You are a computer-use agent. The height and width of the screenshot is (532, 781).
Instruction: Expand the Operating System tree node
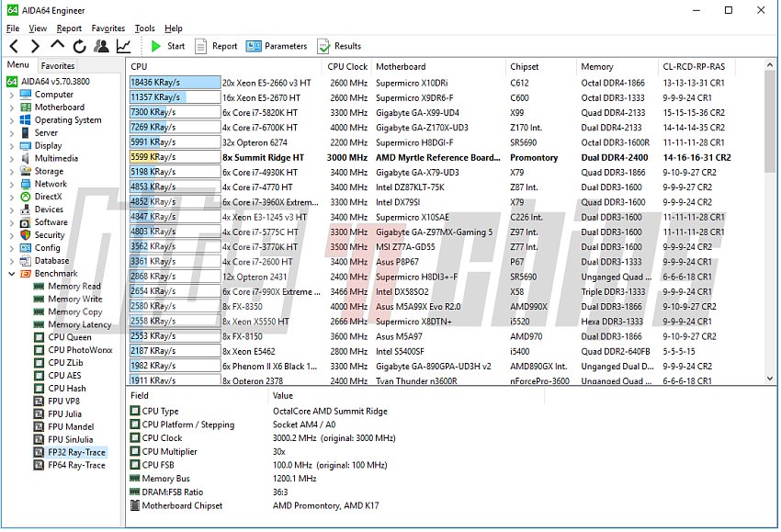click(11, 120)
